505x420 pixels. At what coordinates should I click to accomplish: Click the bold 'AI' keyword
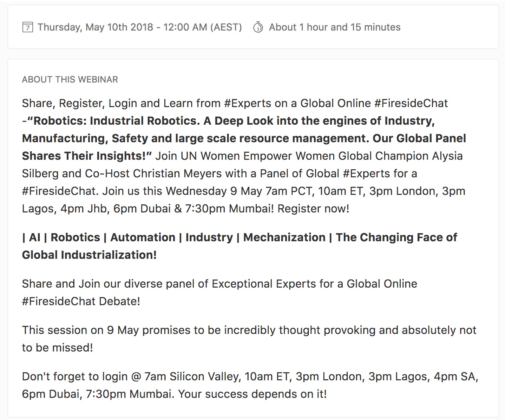pos(35,237)
